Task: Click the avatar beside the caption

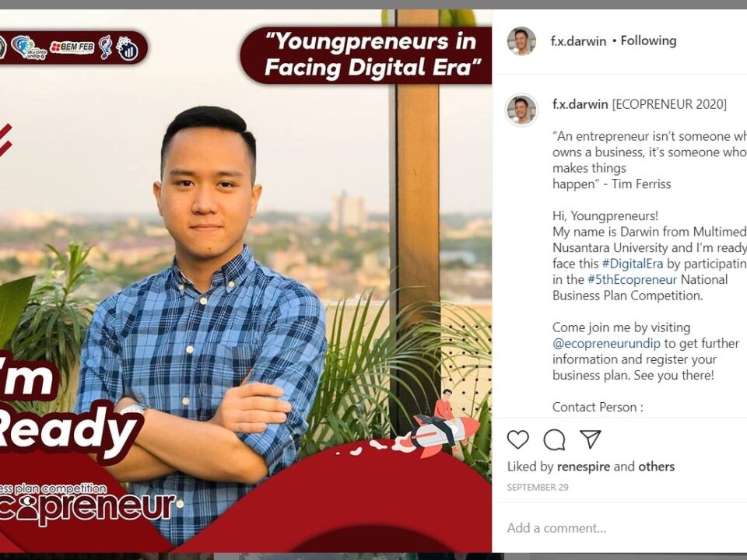Action: 521,110
